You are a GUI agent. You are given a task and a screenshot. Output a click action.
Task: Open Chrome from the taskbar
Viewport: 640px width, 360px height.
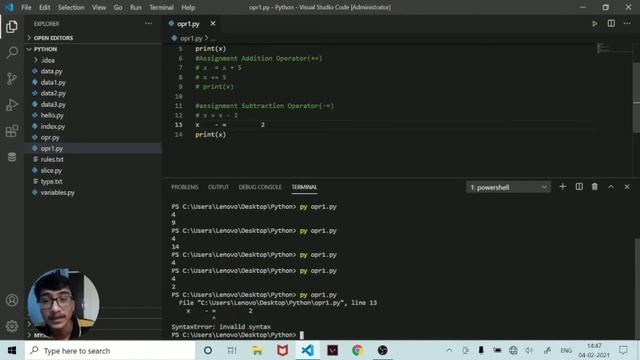point(357,350)
